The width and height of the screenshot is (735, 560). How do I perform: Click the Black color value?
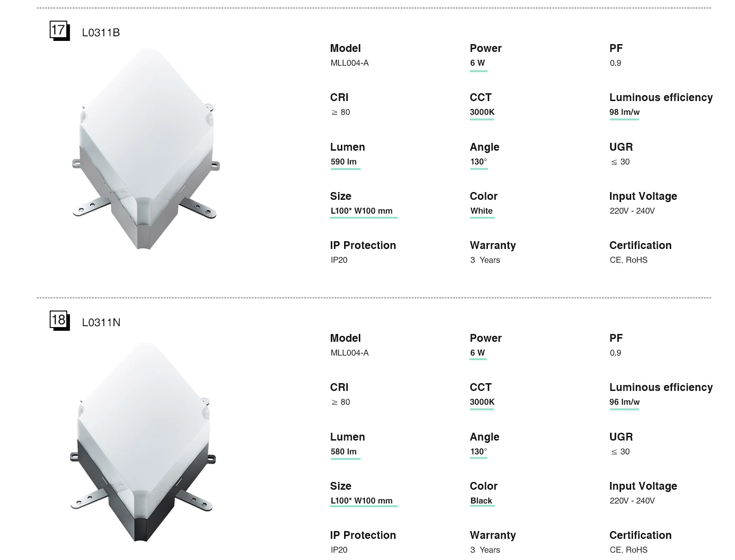click(481, 501)
